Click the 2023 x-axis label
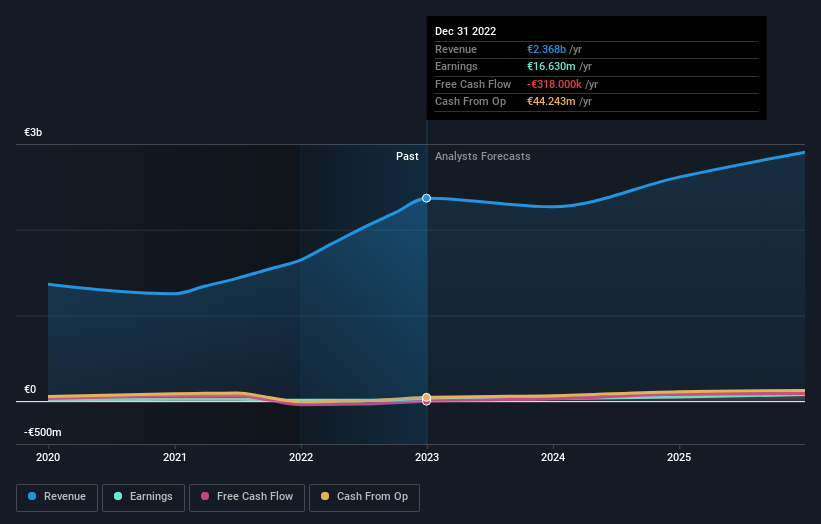 [427, 458]
